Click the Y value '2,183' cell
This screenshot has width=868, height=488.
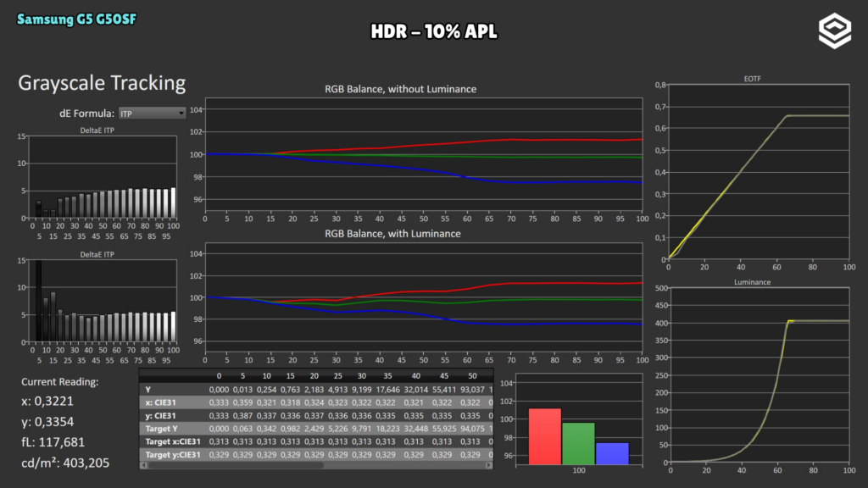(x=314, y=390)
